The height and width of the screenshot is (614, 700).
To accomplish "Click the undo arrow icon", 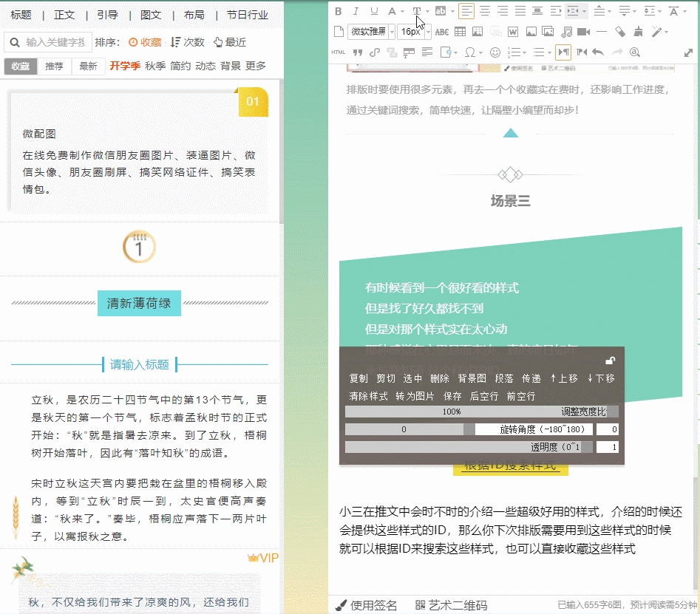I will pyautogui.click(x=598, y=52).
